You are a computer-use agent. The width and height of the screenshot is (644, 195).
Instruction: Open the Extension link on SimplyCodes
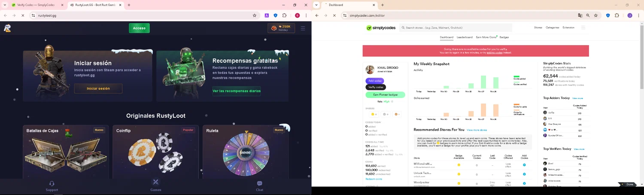(568, 27)
